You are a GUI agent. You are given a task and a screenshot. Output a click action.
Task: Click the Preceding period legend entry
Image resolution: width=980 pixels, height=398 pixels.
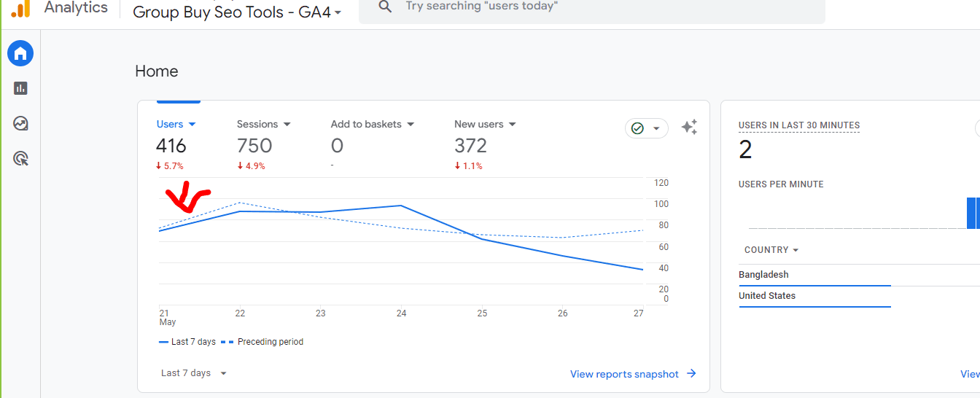[x=262, y=342]
